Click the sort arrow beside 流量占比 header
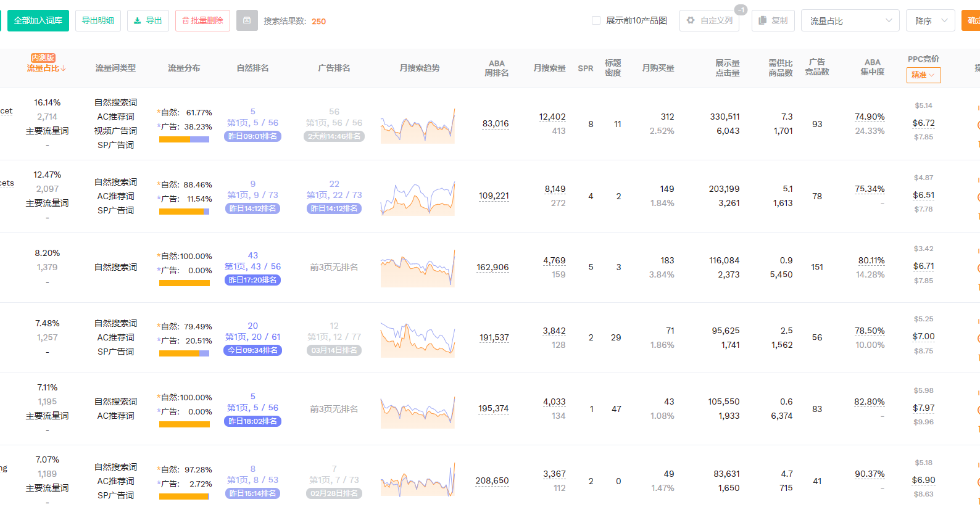The image size is (980, 515). pos(64,68)
